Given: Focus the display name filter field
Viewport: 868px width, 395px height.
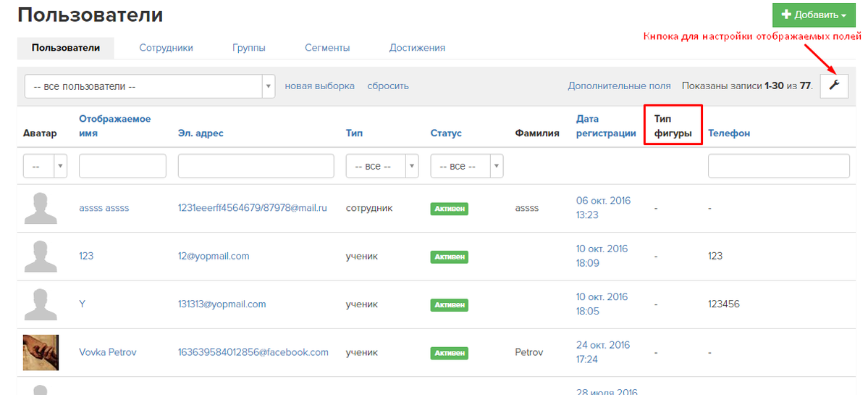Looking at the screenshot, I should [x=123, y=166].
